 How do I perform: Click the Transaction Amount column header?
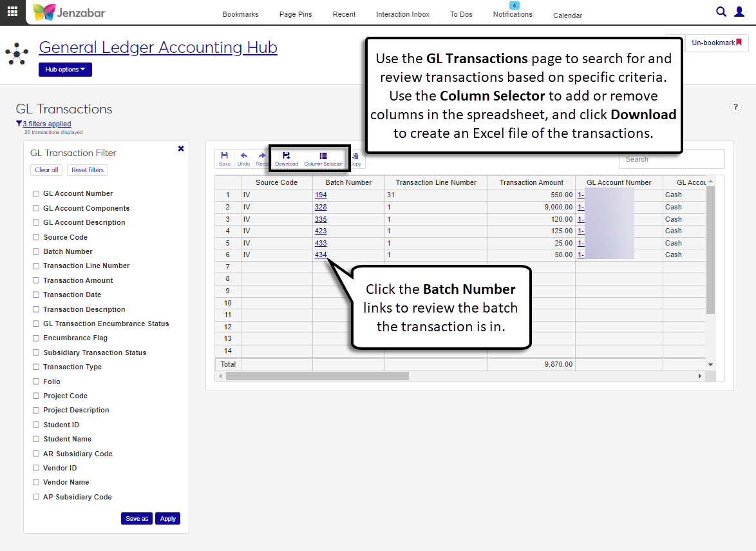click(x=531, y=182)
